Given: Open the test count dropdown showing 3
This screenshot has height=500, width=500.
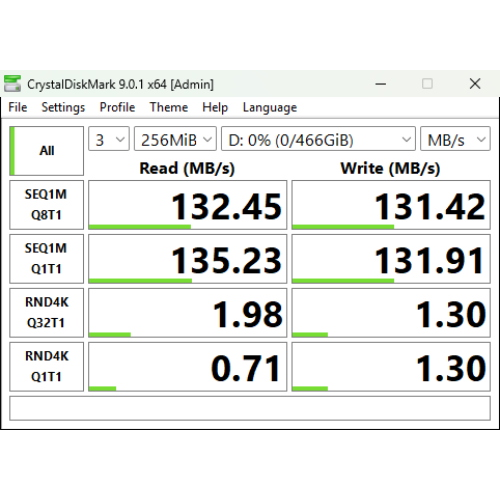Looking at the screenshot, I should 109,139.
